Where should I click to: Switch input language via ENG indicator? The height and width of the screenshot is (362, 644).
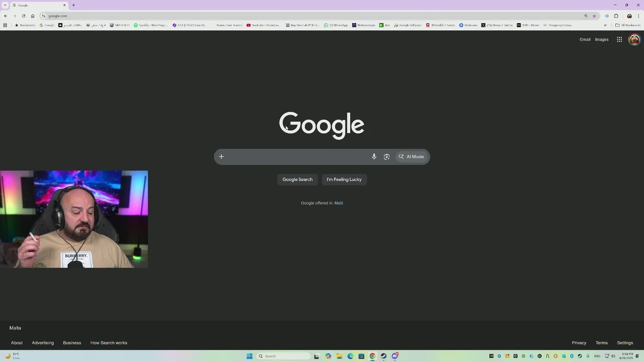click(597, 356)
